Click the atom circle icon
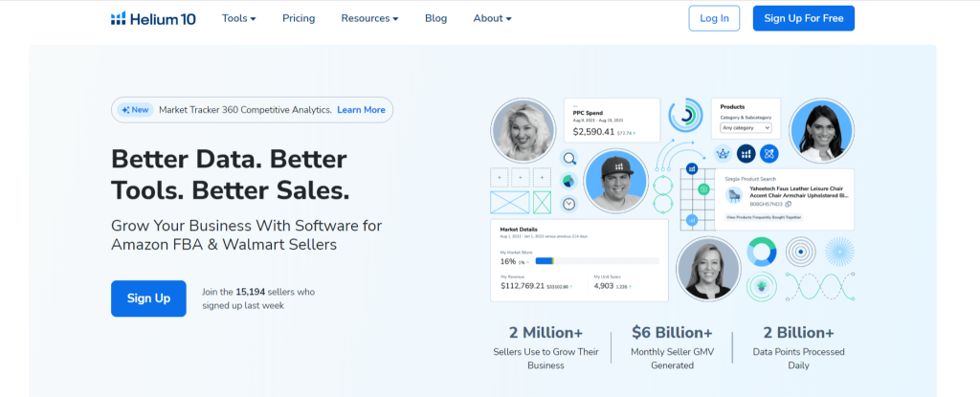Screen dimensions: 980x397 tap(769, 152)
